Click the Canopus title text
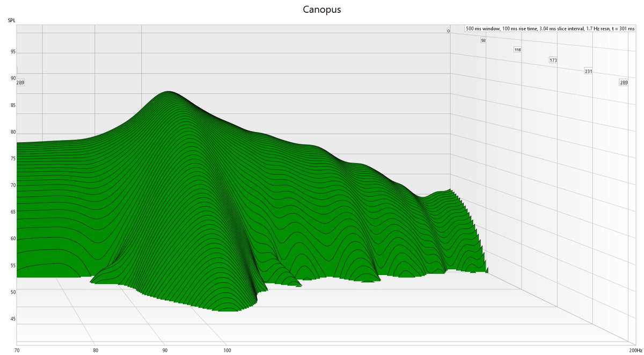The image size is (644, 355). point(322,9)
